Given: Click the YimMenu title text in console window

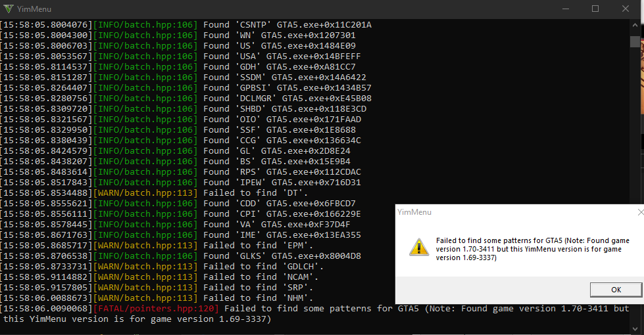Looking at the screenshot, I should [x=34, y=9].
